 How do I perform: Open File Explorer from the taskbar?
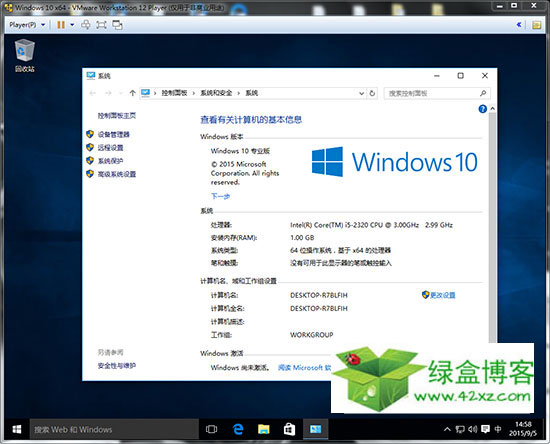tap(263, 429)
